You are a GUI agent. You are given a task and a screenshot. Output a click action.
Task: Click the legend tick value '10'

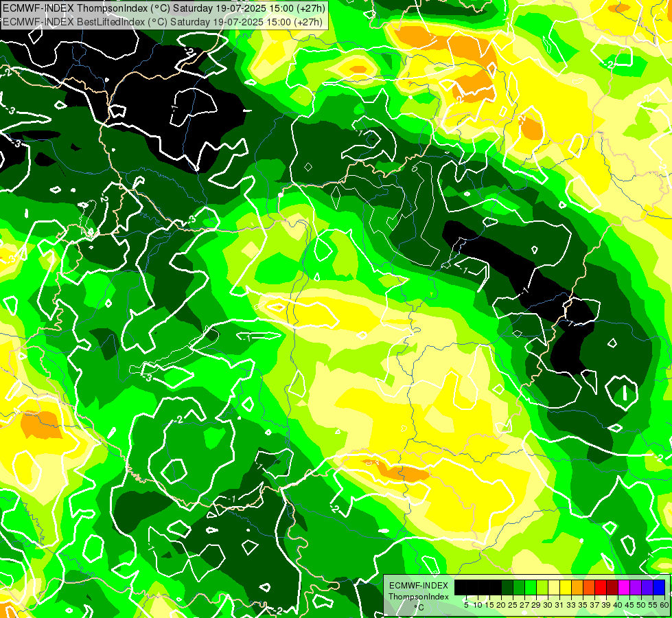click(x=478, y=605)
